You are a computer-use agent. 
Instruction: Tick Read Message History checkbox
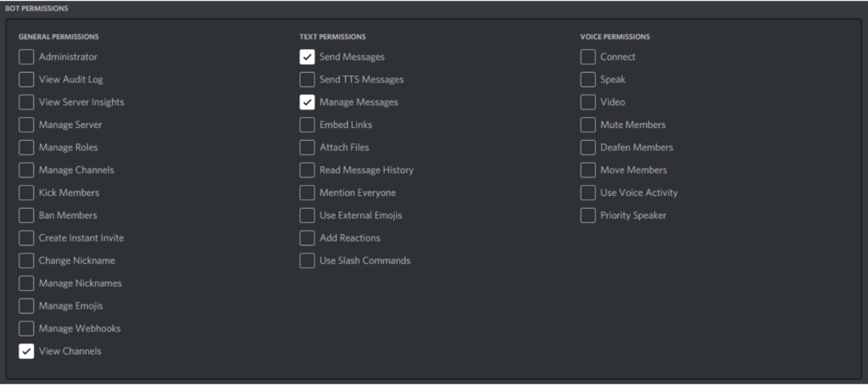307,170
